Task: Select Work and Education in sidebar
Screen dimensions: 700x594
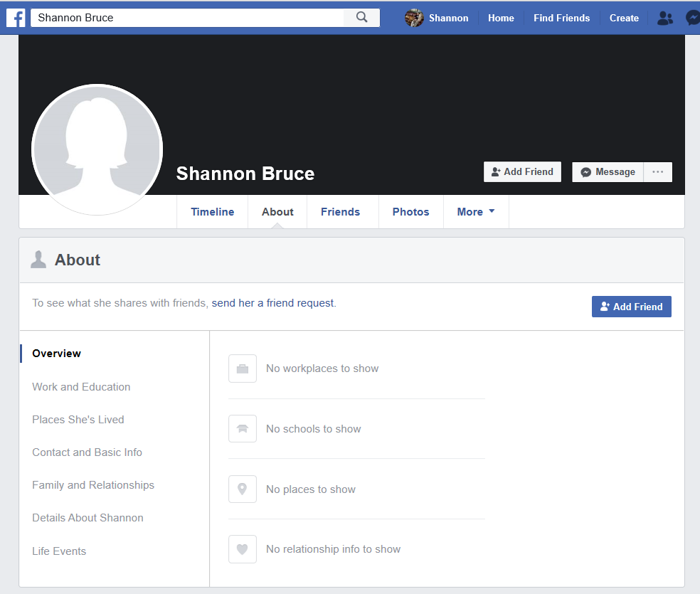Action: [x=81, y=386]
